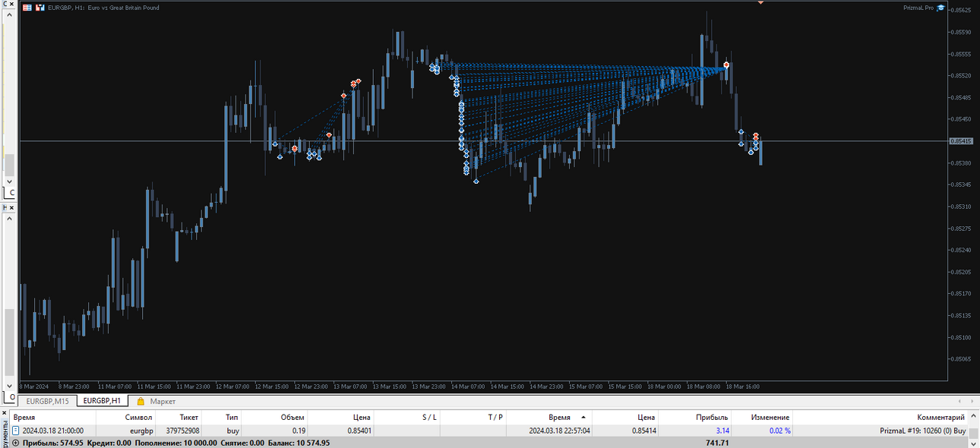Image resolution: width=980 pixels, height=448 pixels.
Task: Click the Market tab lock bag icon
Action: 141,401
